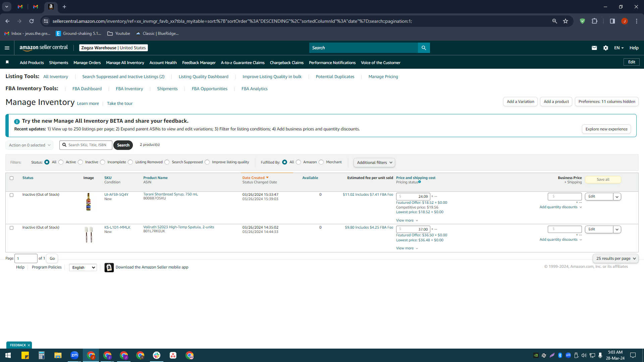
Task: Bookmark this page with the star icon
Action: 566,21
